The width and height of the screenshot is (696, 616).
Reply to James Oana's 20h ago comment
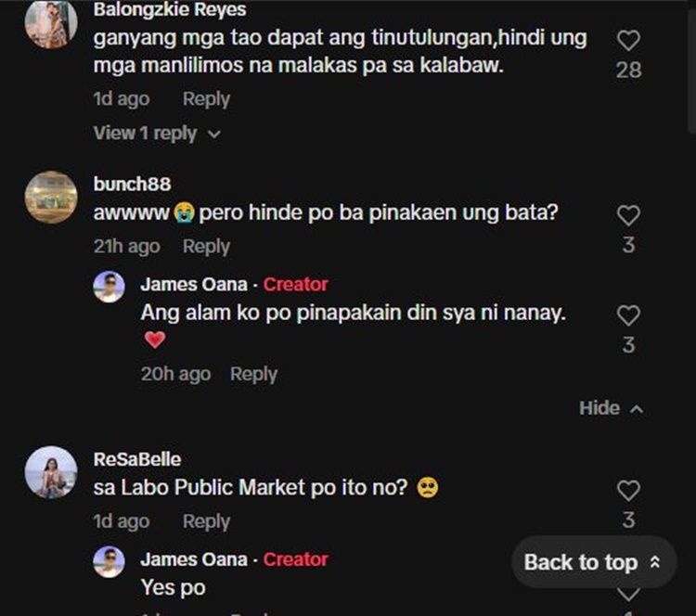click(254, 374)
